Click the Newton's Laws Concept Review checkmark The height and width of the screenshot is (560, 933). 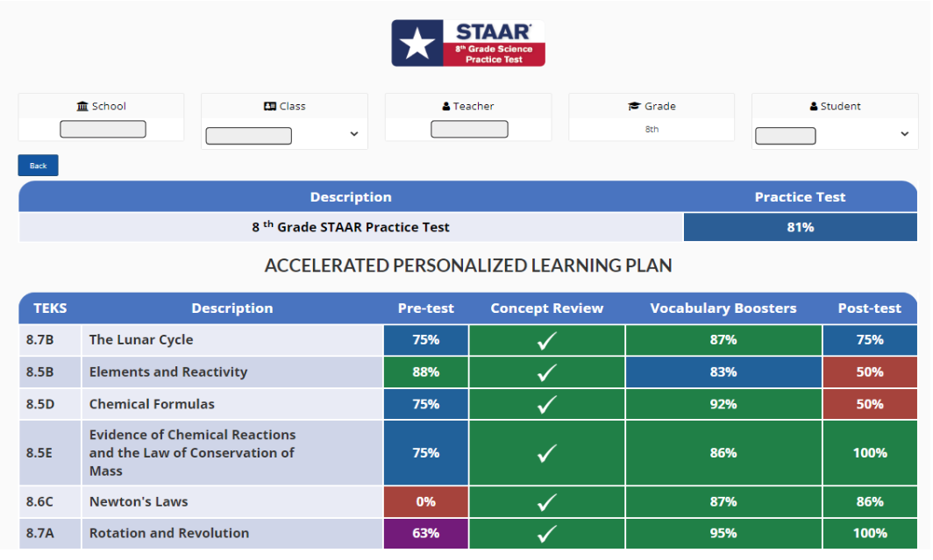(546, 502)
